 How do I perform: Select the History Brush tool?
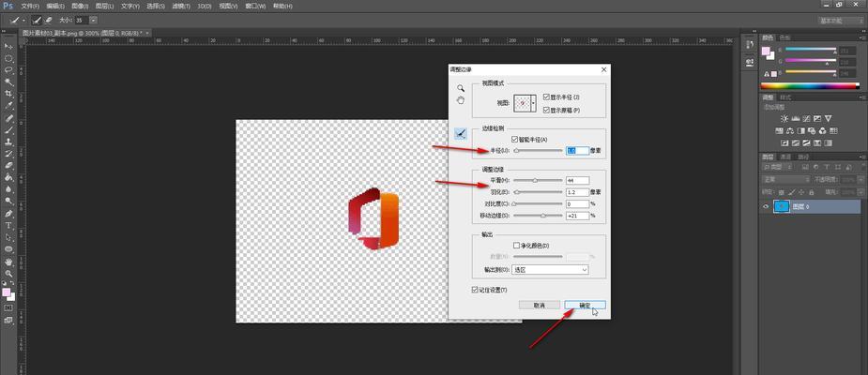8,153
